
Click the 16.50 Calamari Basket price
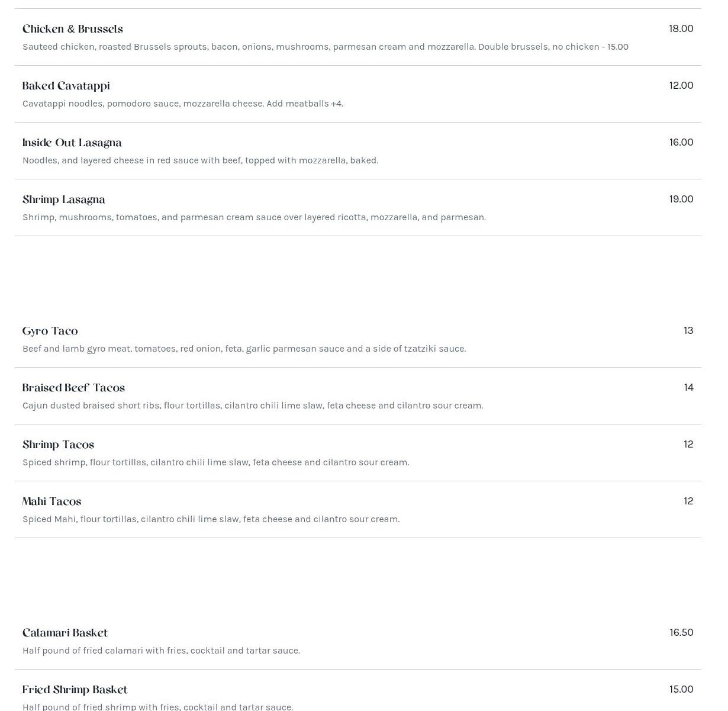681,632
